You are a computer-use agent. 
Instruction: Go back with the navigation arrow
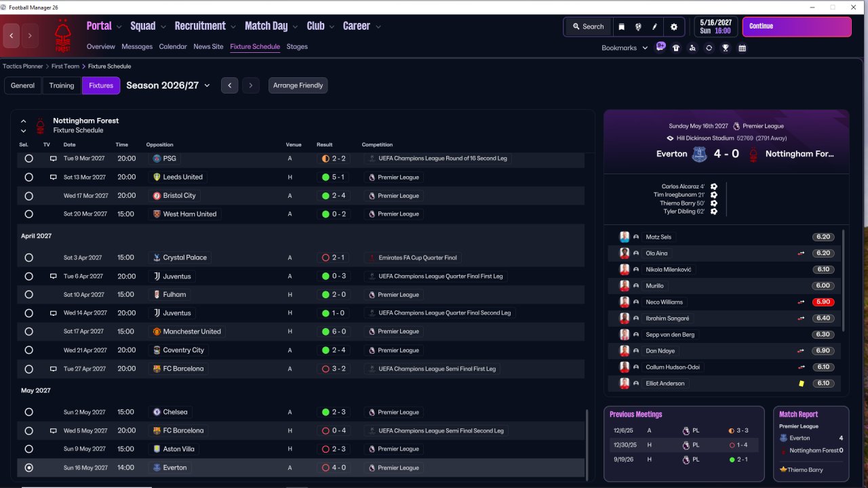12,35
